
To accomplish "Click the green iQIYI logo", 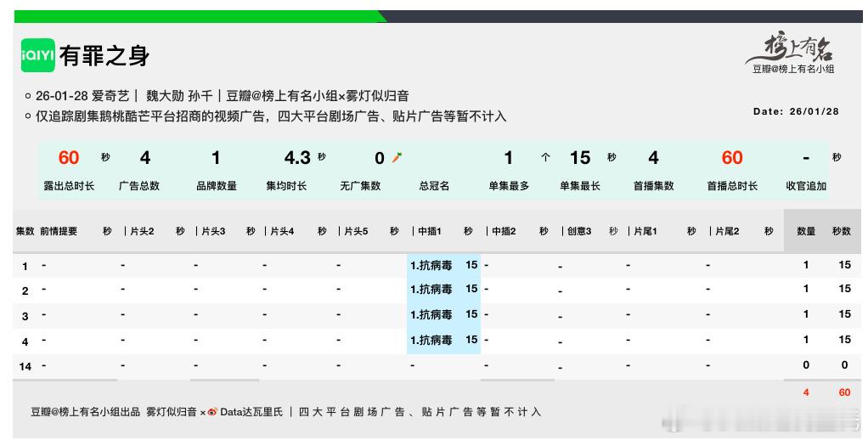I will tap(37, 55).
